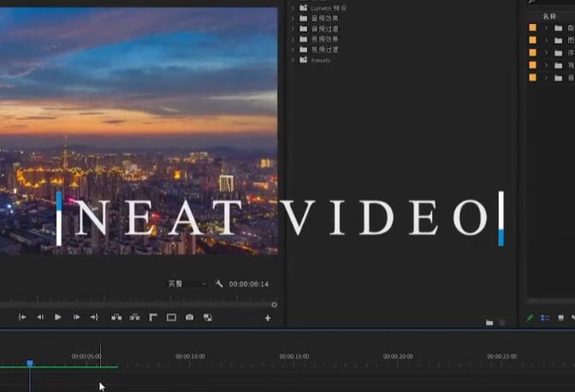
Task: Click the 00:00:25:00 timeline ruler mark
Action: [502, 356]
